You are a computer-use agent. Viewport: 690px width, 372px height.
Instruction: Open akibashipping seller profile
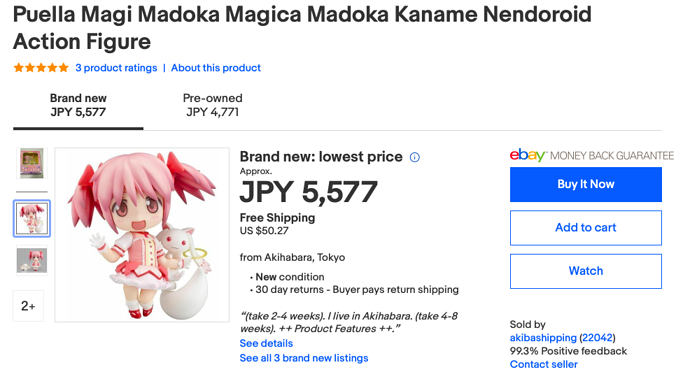543,338
